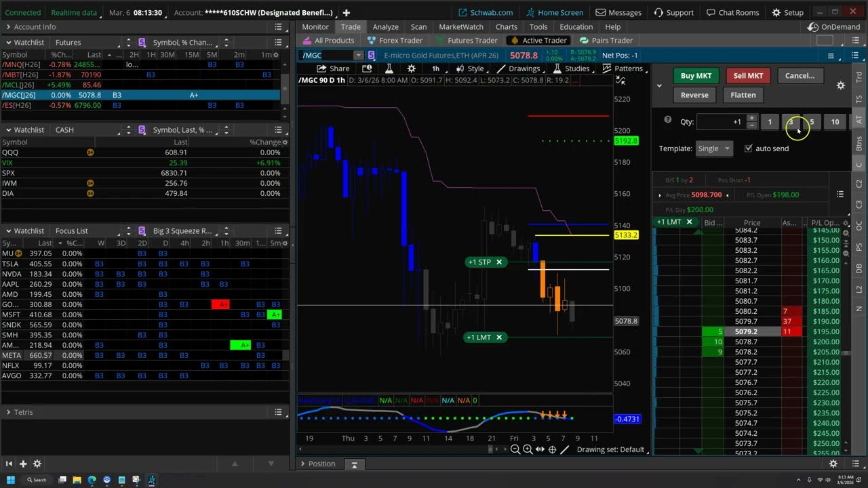
Task: Open the Studies menu in chart toolbar
Action: click(572, 68)
